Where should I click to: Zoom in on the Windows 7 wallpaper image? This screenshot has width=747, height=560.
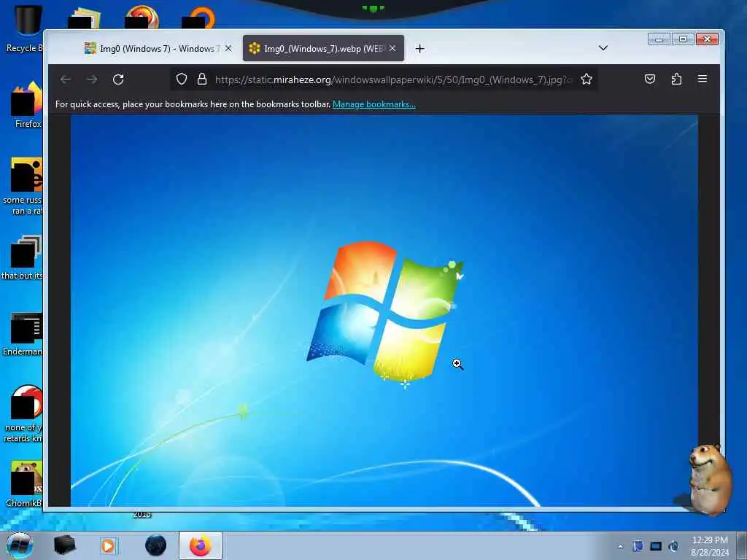pyautogui.click(x=384, y=311)
